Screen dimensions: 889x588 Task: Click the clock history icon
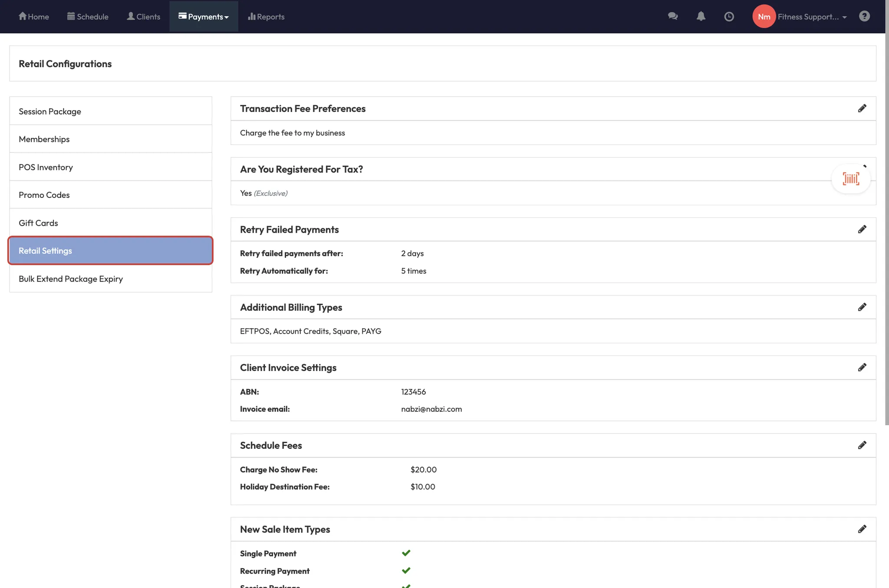[x=729, y=16]
